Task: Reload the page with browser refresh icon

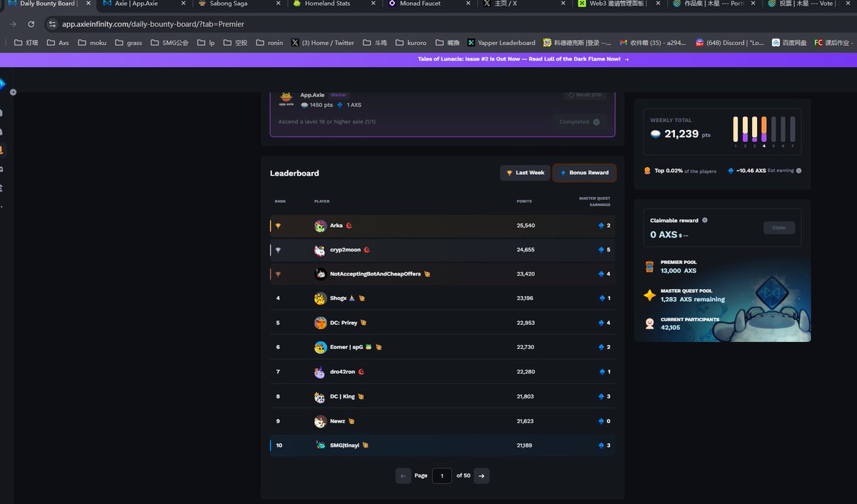Action: pos(31,24)
